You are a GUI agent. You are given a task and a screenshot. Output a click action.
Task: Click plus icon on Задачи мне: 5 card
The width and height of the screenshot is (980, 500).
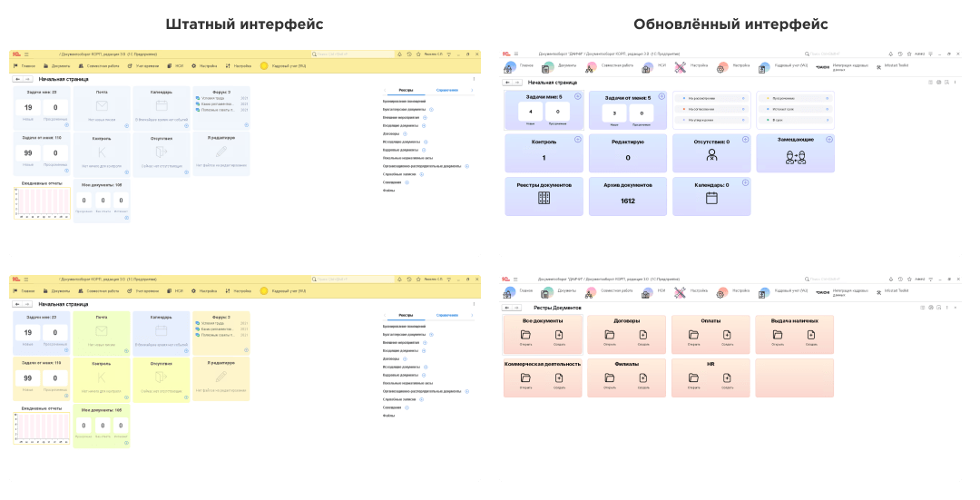577,96
